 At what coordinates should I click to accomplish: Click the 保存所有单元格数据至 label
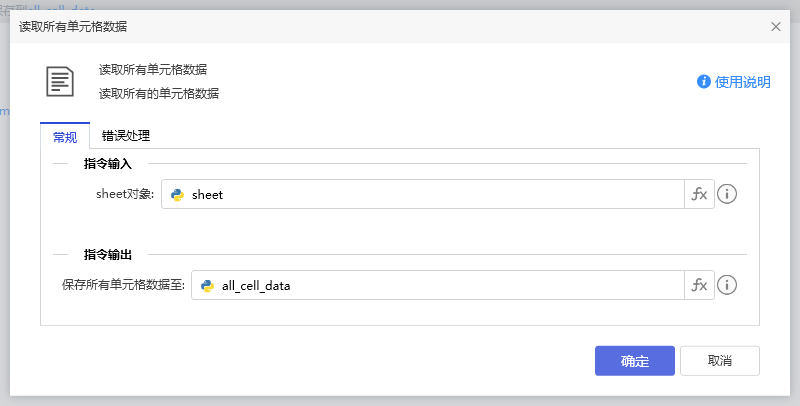pyautogui.click(x=123, y=286)
